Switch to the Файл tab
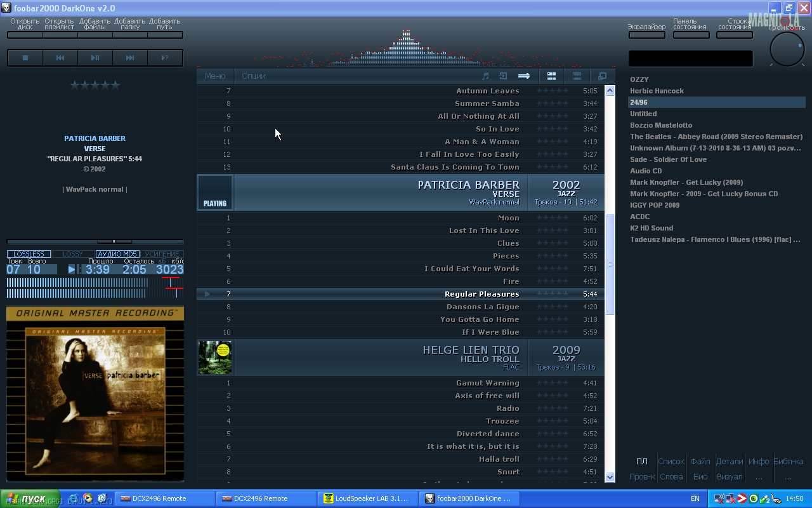Viewport: 812px width, 508px height. point(700,462)
